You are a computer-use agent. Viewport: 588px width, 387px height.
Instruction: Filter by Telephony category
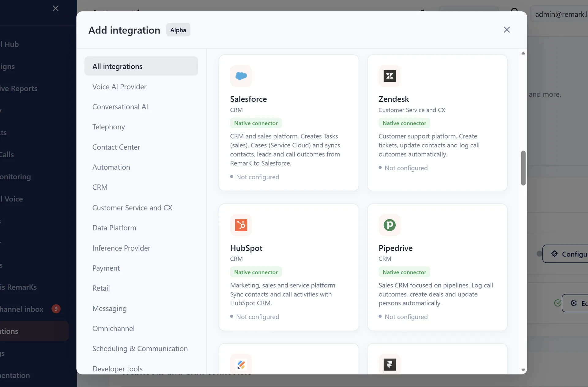tap(109, 127)
